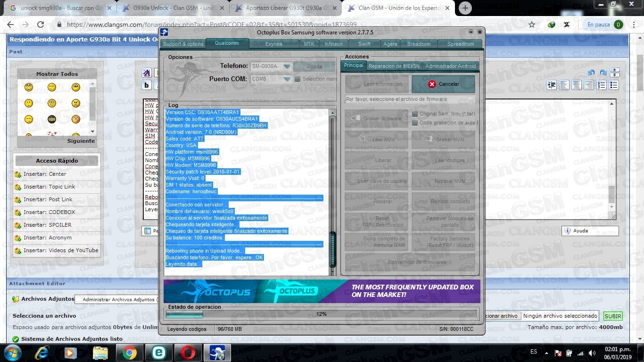Click the Cancelar button in Octoplus
644x362 pixels.
point(443,84)
